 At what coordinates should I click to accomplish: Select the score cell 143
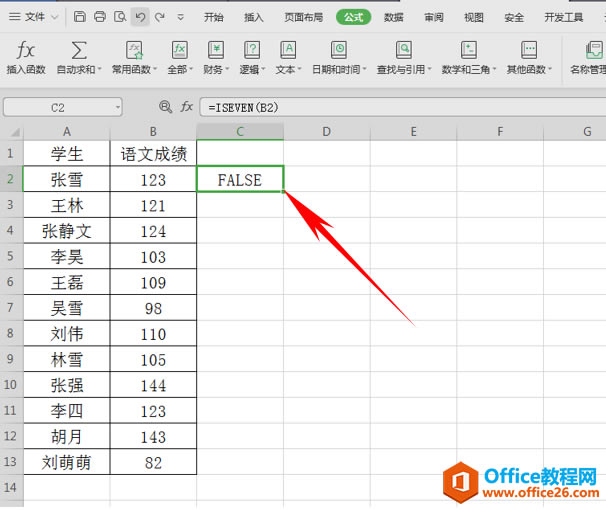[153, 436]
